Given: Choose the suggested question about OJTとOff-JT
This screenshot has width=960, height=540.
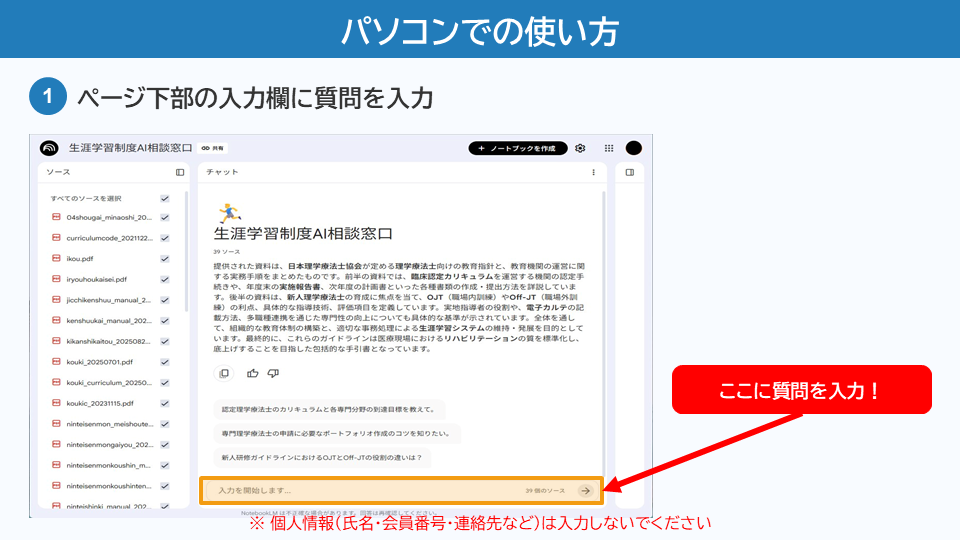Looking at the screenshot, I should [321, 458].
